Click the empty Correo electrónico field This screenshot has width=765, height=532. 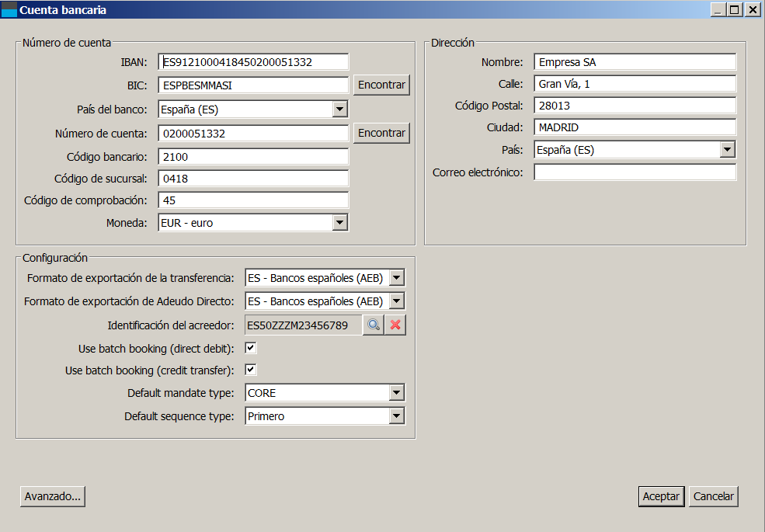click(x=635, y=172)
